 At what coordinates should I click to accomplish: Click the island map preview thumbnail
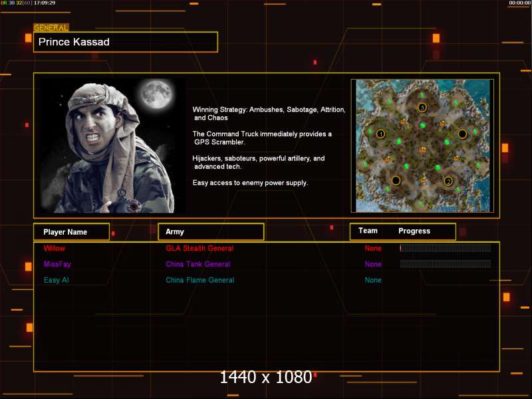click(x=422, y=146)
